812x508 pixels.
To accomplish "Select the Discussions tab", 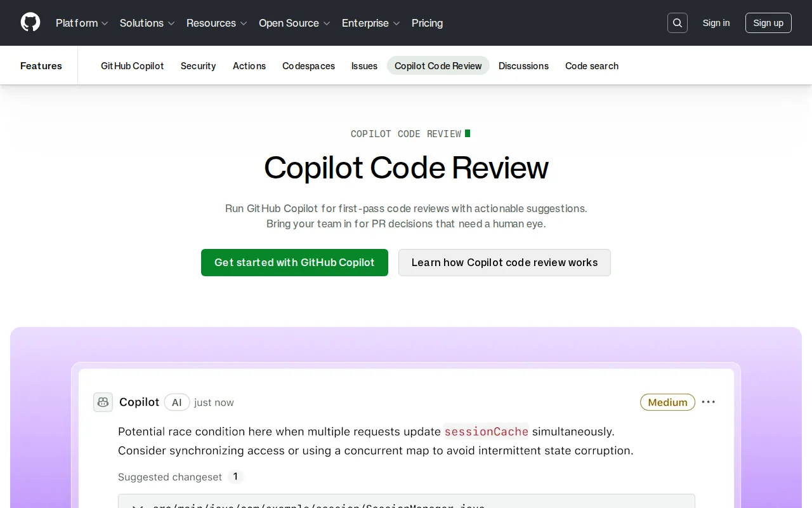I will (524, 66).
